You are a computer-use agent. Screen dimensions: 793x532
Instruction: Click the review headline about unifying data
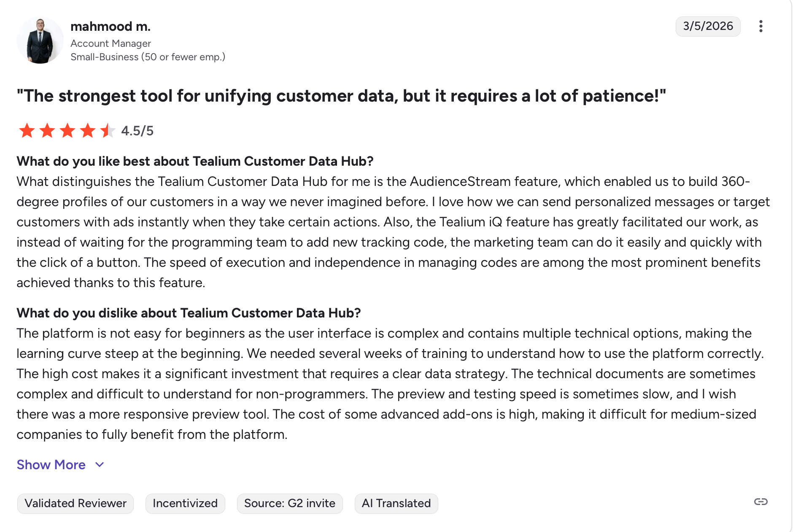coord(341,96)
